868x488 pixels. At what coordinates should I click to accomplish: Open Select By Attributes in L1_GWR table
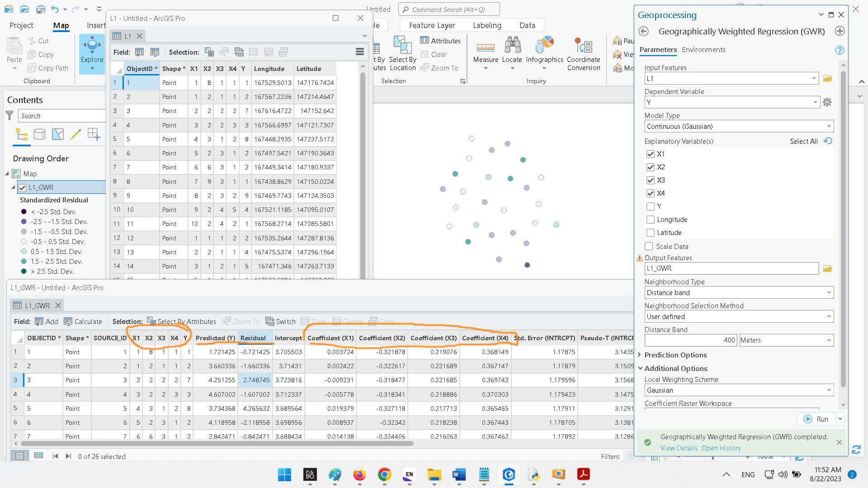point(182,321)
